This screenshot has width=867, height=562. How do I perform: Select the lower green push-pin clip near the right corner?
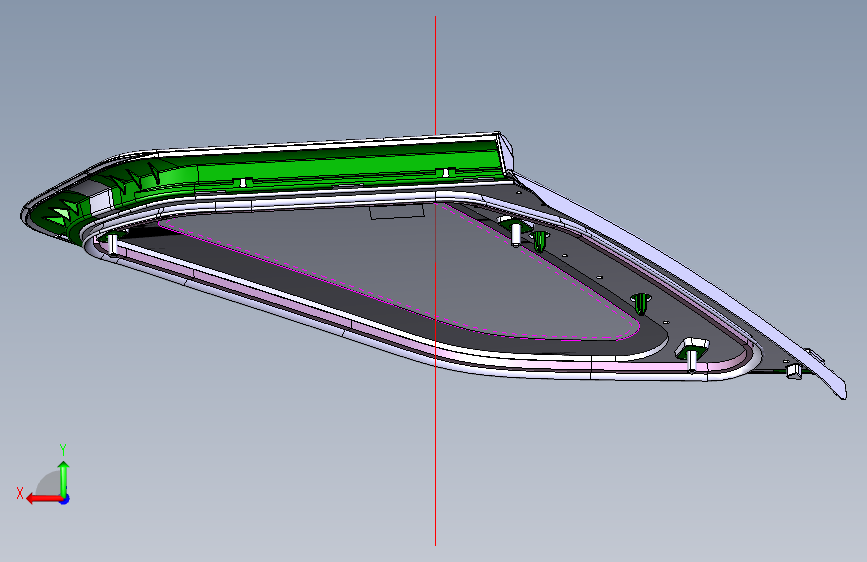[x=641, y=304]
